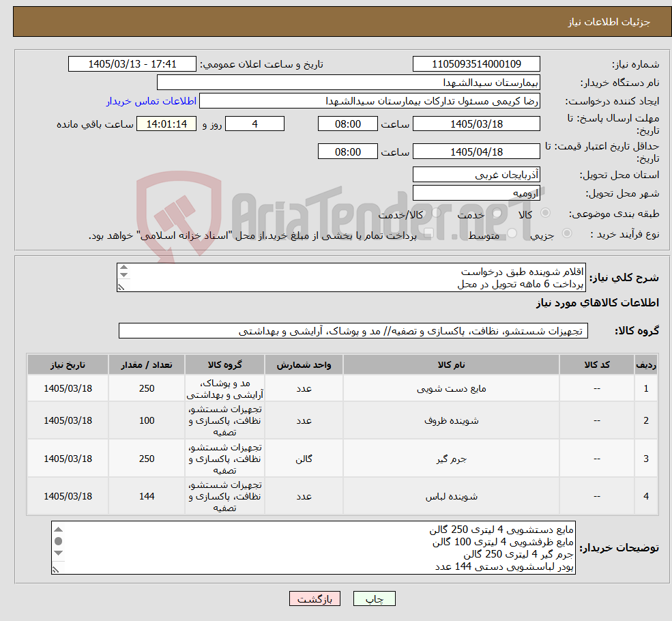This screenshot has height=621, width=672.
Task: Click the response deadline date 1405/03/18 field
Action: [x=476, y=124]
